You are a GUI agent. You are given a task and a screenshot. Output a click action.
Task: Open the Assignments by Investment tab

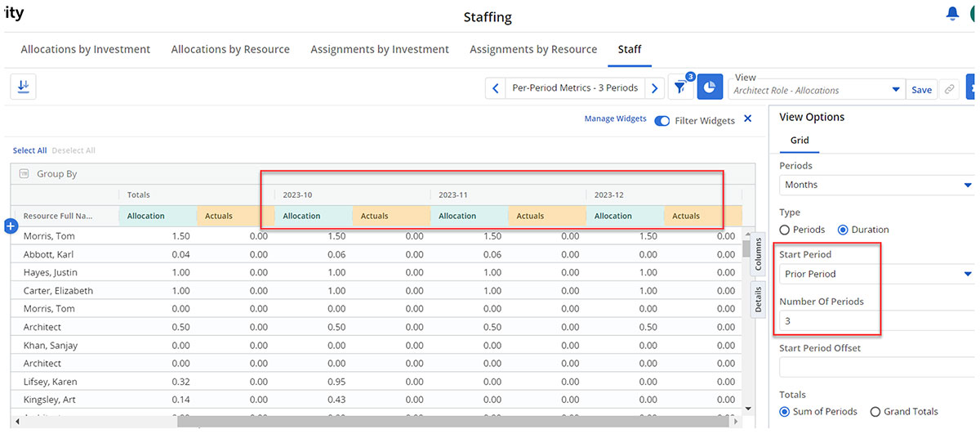(x=380, y=49)
